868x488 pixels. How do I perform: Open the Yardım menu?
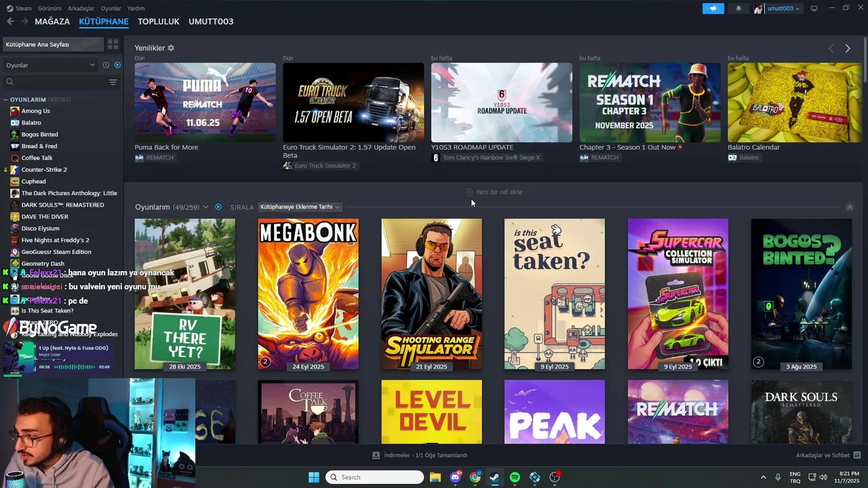tap(136, 8)
